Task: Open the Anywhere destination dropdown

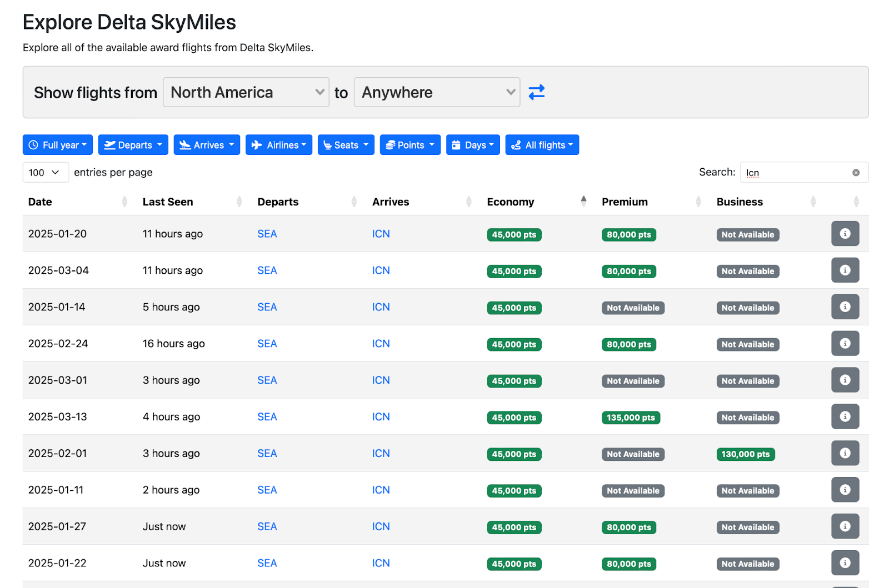Action: tap(437, 92)
